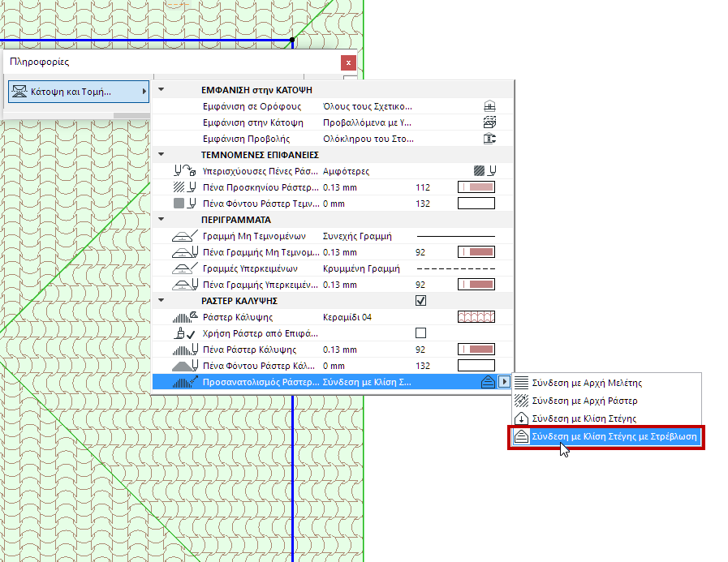The image size is (728, 562).
Task: Open pen swatch for Πένα Γραμμής Μη Τεμνομ
Action: pyautogui.click(x=476, y=252)
